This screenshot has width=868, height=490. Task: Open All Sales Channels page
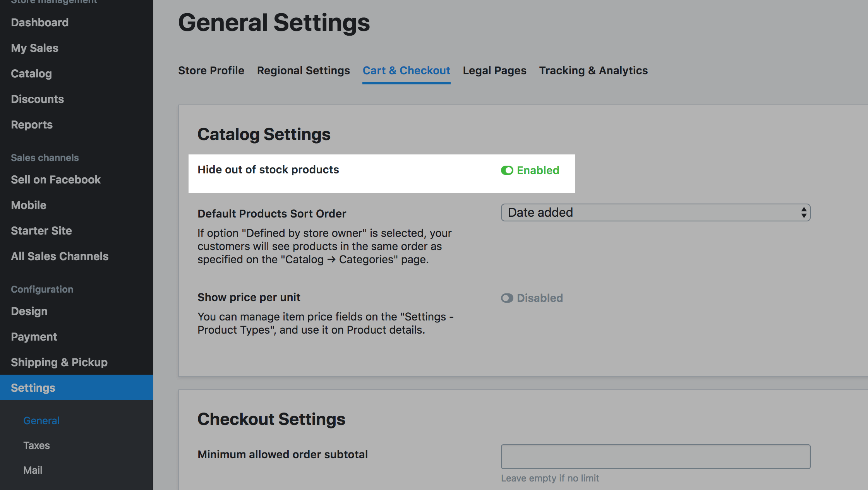(60, 256)
